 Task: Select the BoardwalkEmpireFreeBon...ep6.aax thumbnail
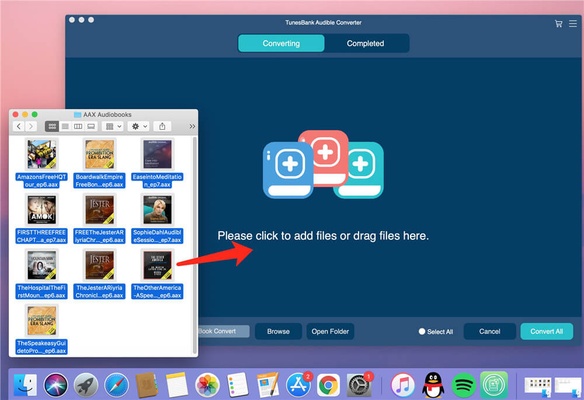(x=99, y=154)
